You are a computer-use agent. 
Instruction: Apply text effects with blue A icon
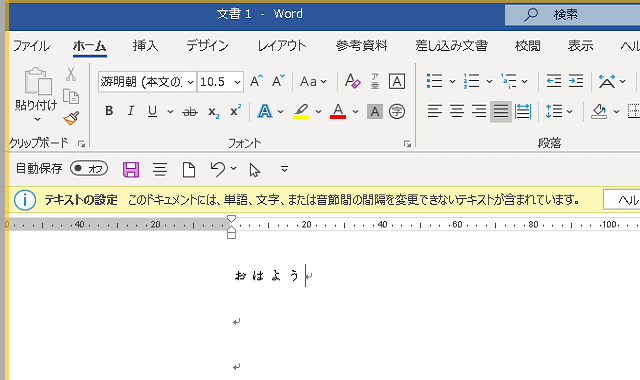pyautogui.click(x=264, y=111)
